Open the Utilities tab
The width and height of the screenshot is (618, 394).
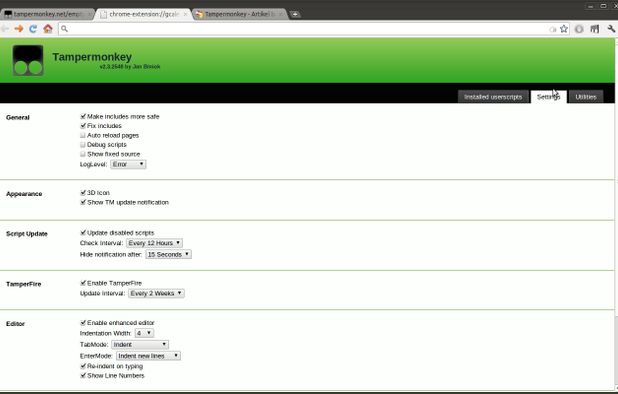(586, 97)
